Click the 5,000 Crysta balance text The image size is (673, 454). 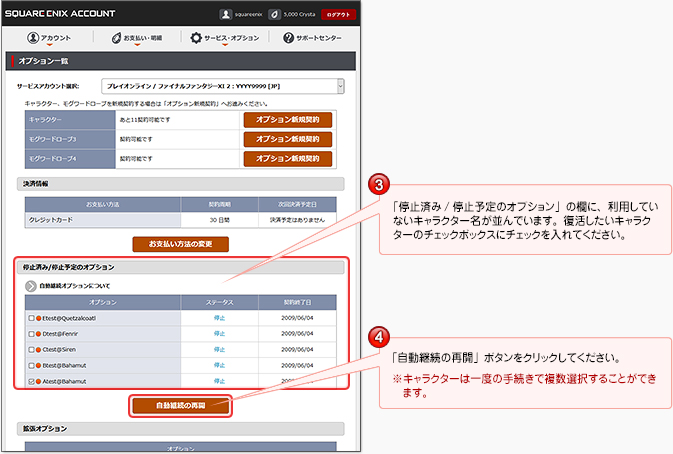click(x=299, y=15)
